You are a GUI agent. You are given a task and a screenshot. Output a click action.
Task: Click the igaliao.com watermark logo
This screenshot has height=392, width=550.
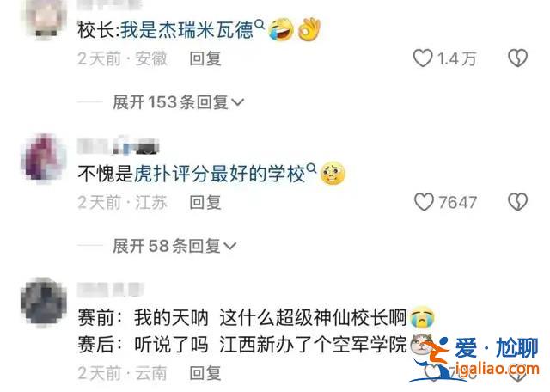coord(474,359)
